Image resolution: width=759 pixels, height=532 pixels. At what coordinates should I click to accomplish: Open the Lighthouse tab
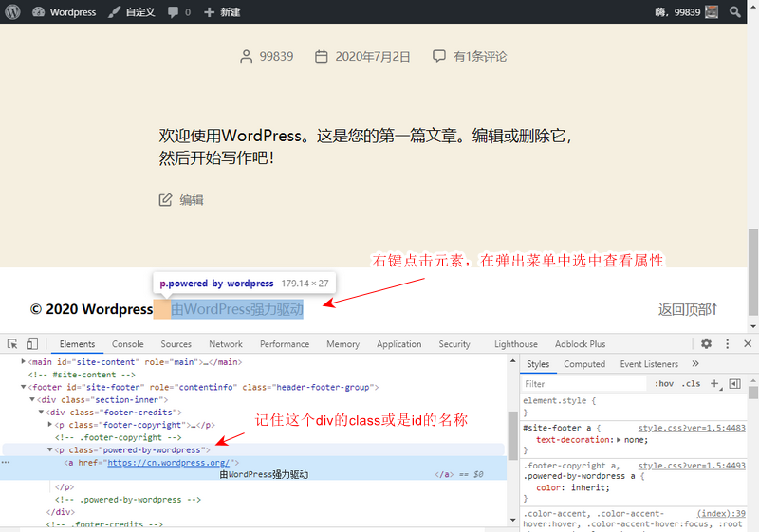515,344
